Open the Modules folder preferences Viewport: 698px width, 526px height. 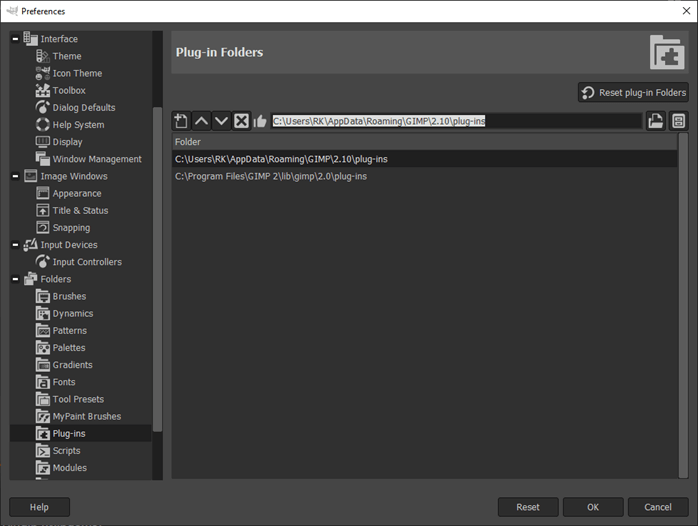pos(69,468)
